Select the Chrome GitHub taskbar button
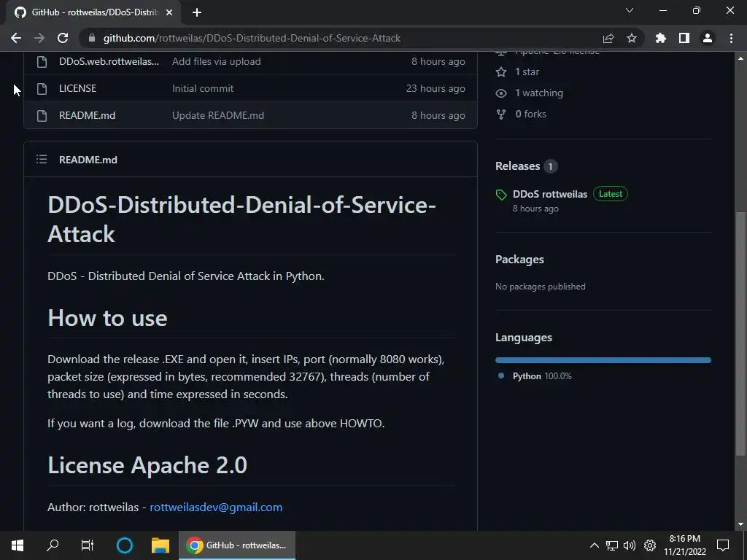 tap(237, 545)
